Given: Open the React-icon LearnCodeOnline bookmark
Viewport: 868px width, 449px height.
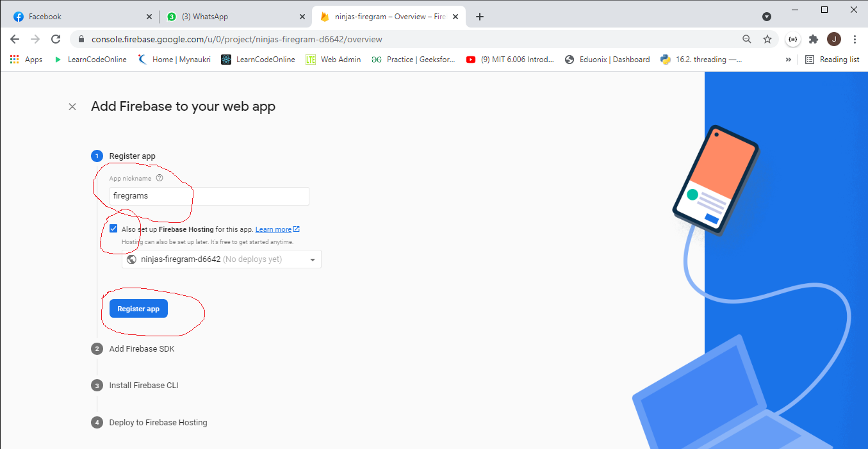Looking at the screenshot, I should coord(258,60).
